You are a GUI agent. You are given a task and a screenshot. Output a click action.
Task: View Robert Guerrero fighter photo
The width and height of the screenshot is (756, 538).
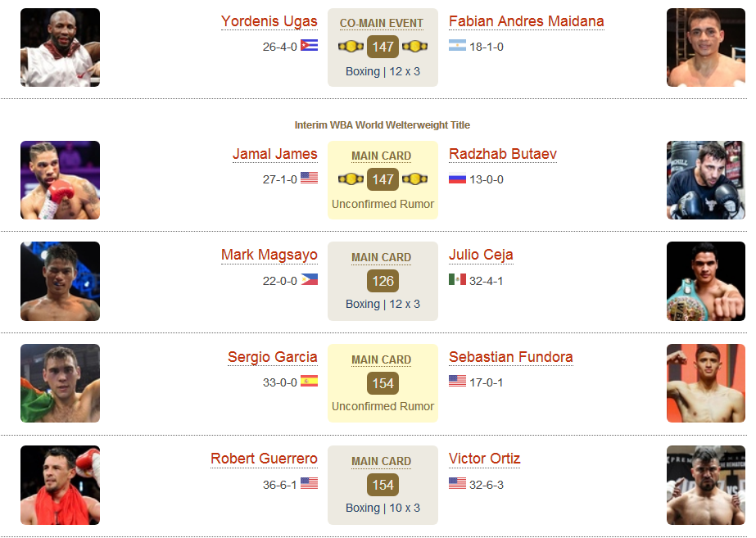coord(61,485)
